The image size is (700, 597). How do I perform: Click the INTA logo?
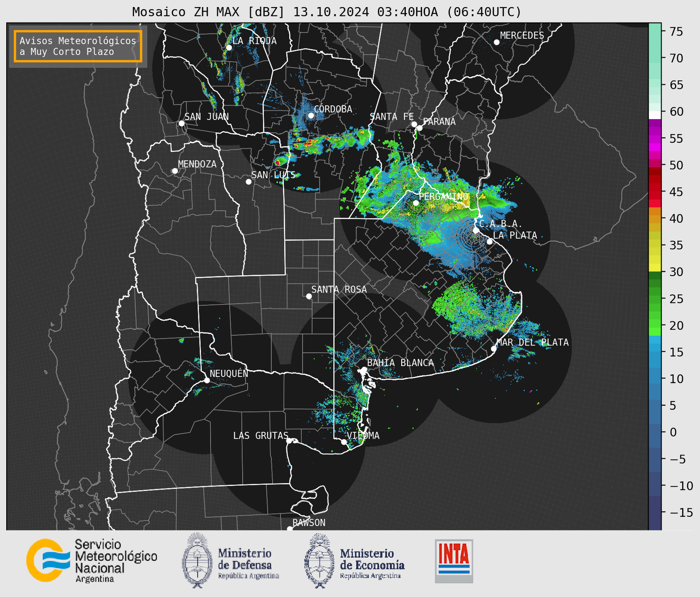tap(454, 561)
